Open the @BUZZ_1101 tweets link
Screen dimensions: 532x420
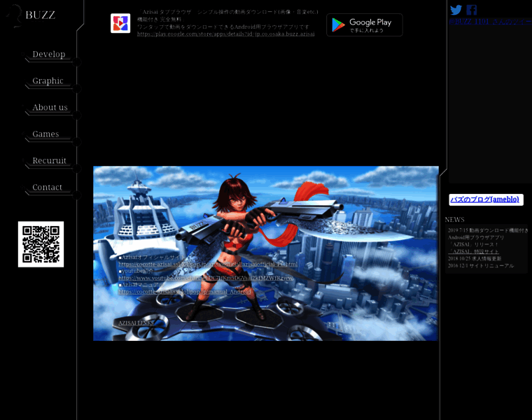coord(490,22)
